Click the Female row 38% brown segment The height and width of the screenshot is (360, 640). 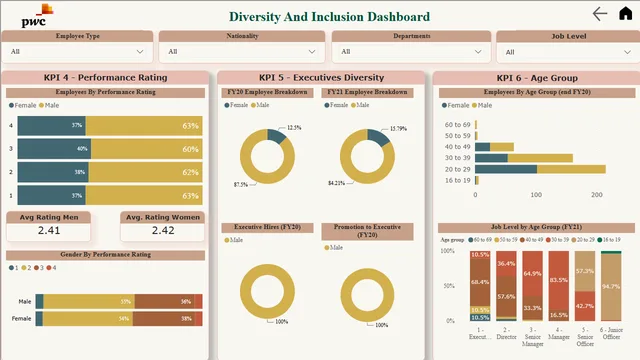click(x=163, y=318)
